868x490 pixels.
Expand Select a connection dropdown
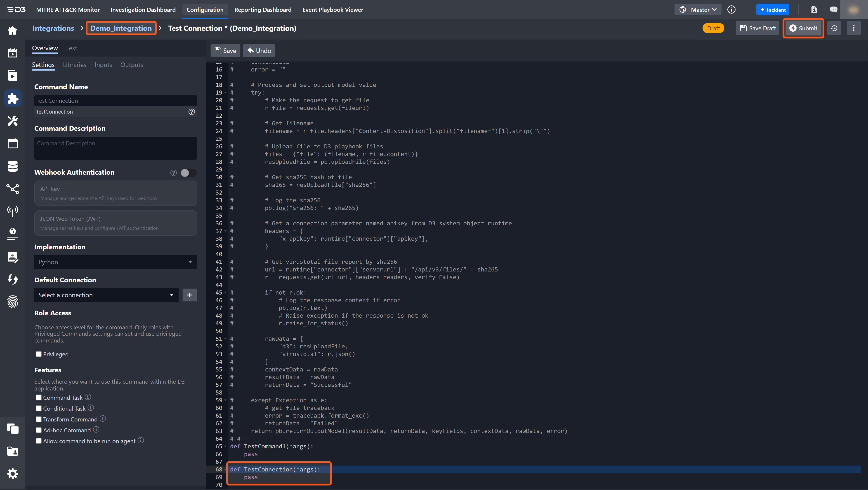coord(106,295)
